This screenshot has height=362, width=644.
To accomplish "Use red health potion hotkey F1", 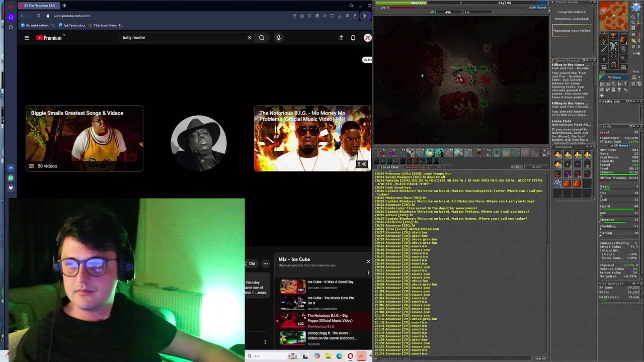I will pos(383,152).
